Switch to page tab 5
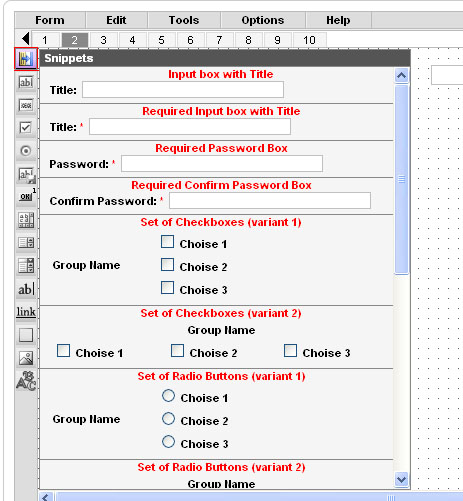Viewport: 463px width, 501px height. coord(161,40)
